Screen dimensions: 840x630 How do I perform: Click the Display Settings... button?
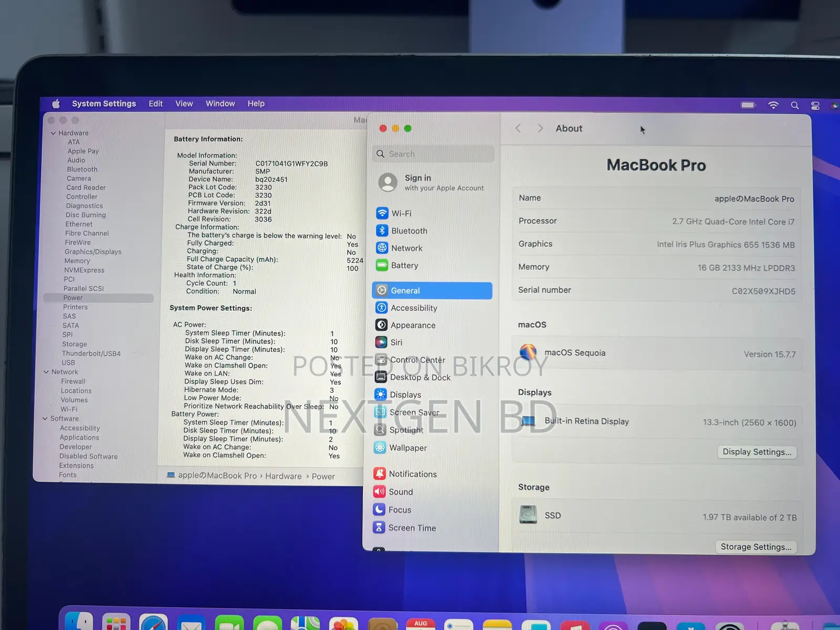[x=757, y=452]
